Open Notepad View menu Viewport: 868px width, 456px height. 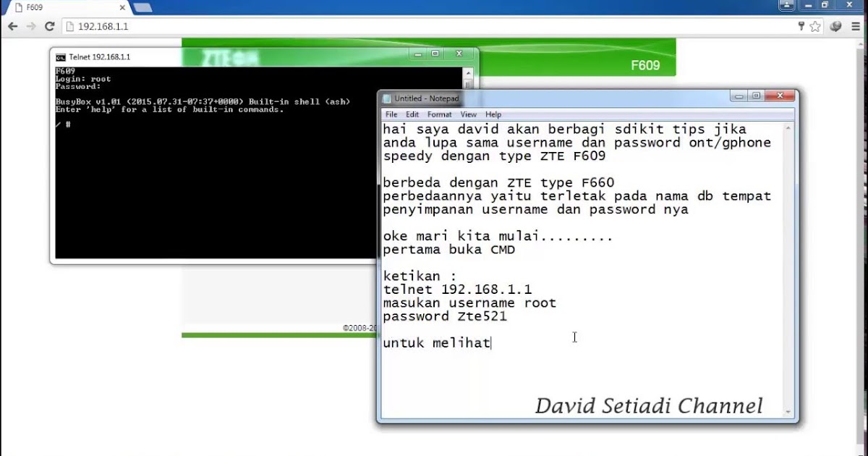pyautogui.click(x=469, y=114)
